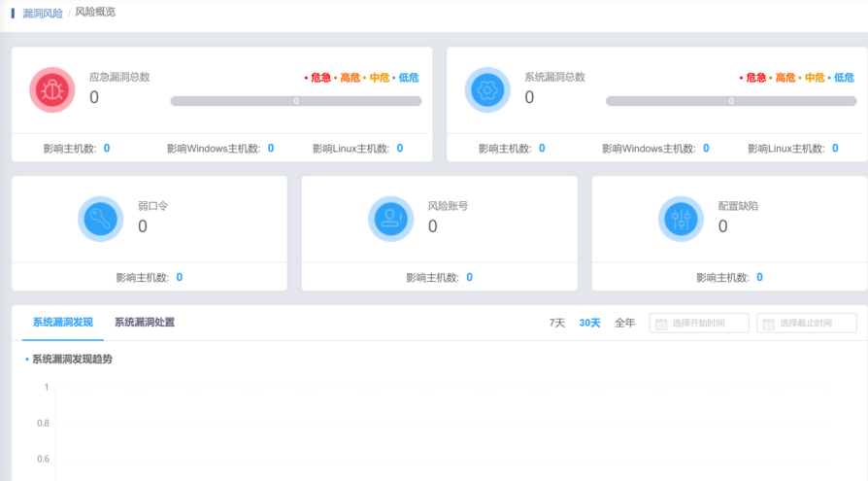Click the blue gear system vulnerability icon
868x481 pixels.
487,89
